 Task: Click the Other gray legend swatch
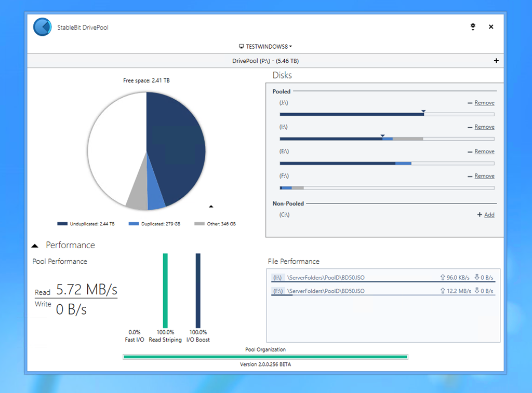coord(199,224)
